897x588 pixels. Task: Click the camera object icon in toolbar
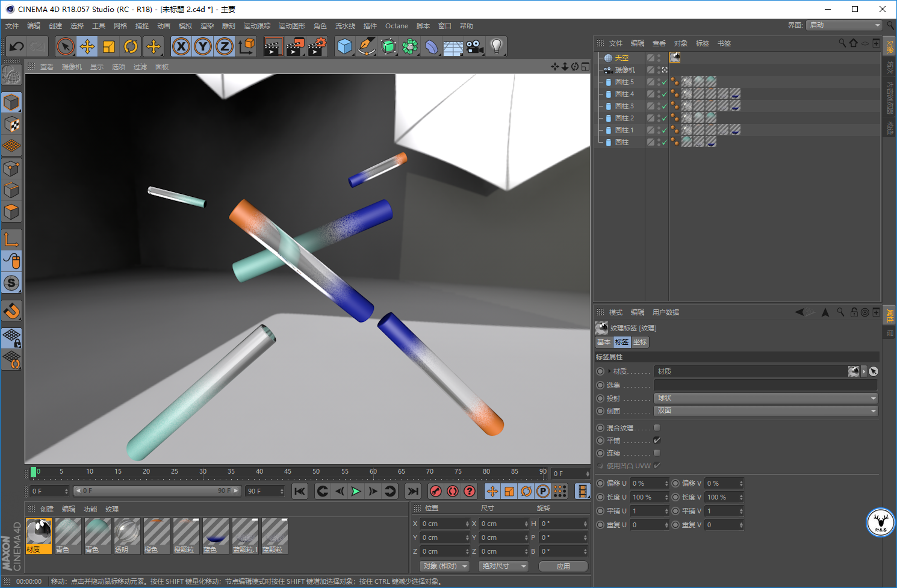[475, 46]
